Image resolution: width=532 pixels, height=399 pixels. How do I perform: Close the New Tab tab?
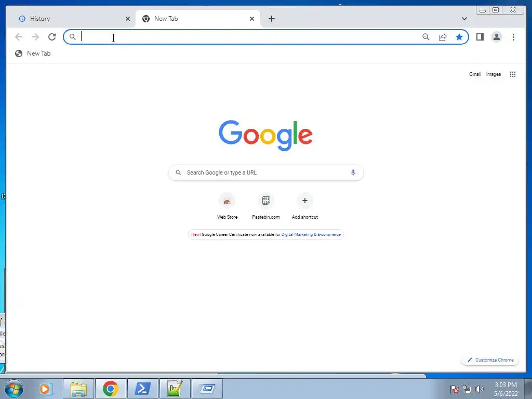252,19
